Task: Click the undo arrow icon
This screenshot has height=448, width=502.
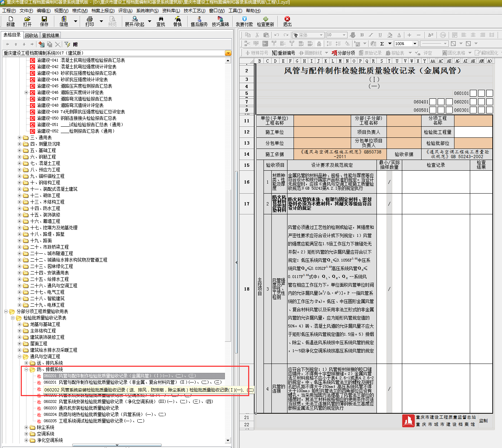Action: point(277,35)
